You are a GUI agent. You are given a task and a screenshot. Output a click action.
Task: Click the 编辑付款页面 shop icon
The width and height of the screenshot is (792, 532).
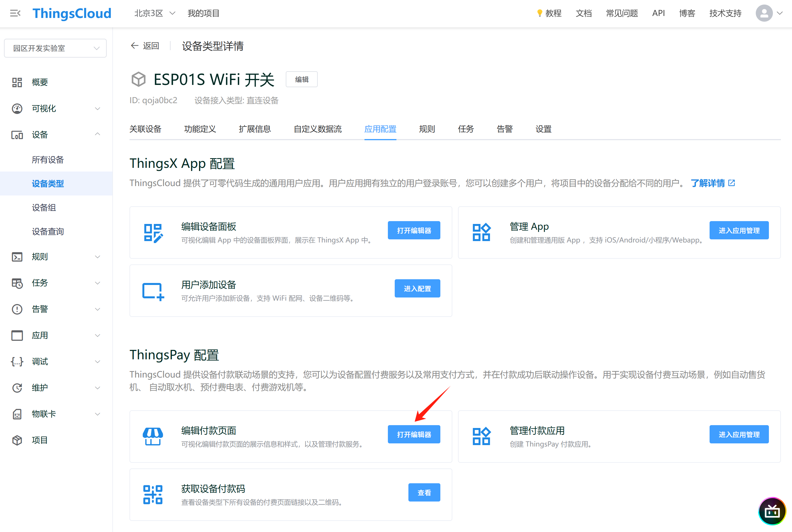pyautogui.click(x=153, y=436)
